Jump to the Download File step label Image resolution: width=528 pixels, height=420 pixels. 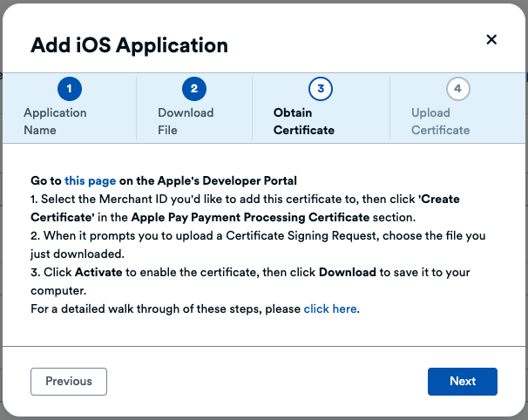[186, 121]
